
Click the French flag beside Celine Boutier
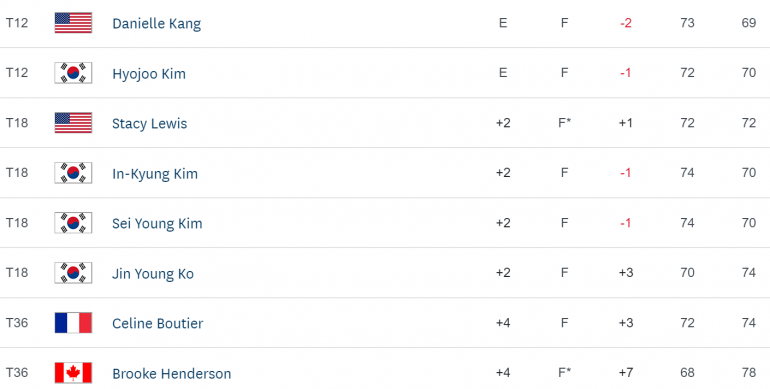tap(73, 323)
